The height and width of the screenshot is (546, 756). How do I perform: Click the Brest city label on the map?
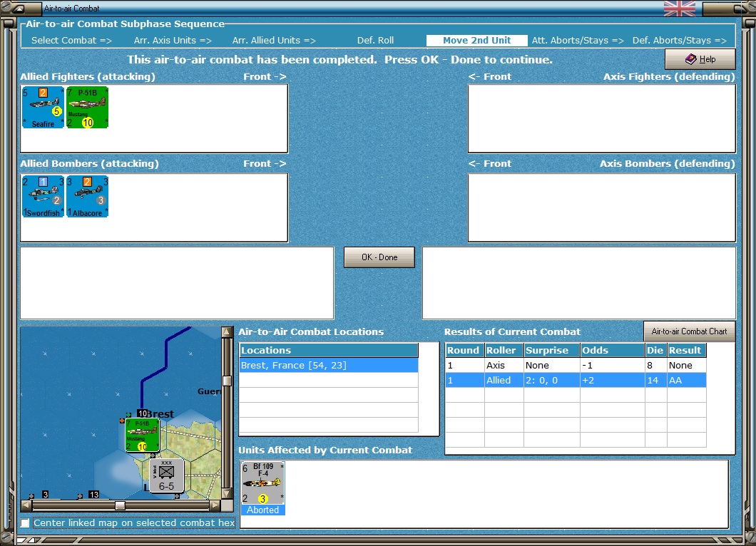160,414
